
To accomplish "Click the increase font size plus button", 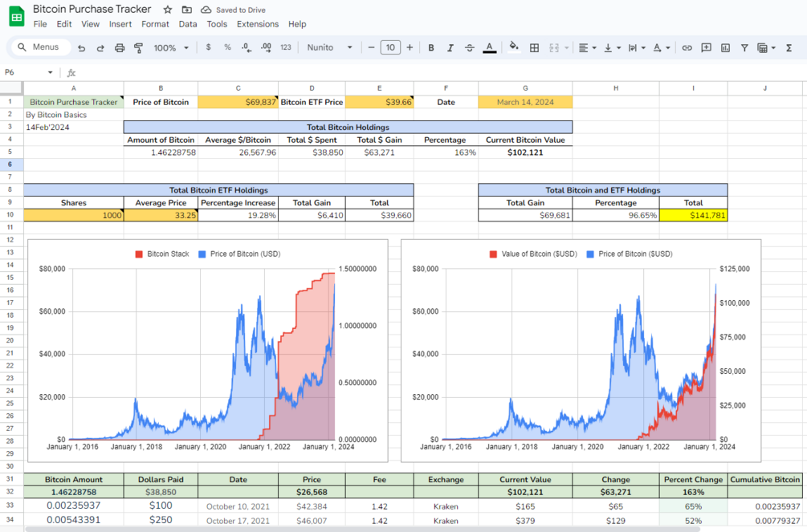I will 410,47.
